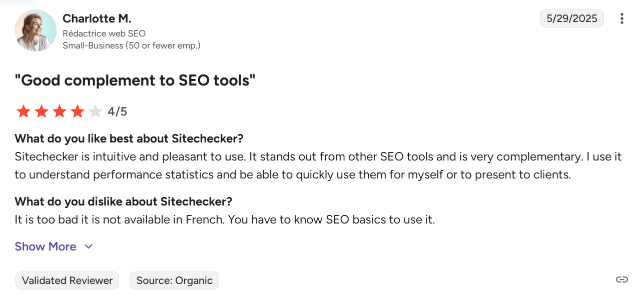
Task: Select the second red star in the rating
Action: [42, 111]
